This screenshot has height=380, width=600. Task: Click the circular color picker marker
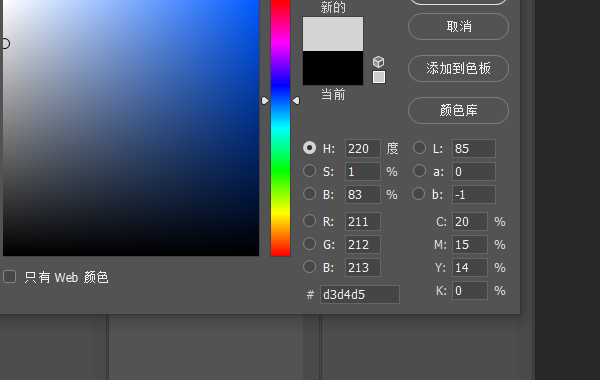5,44
